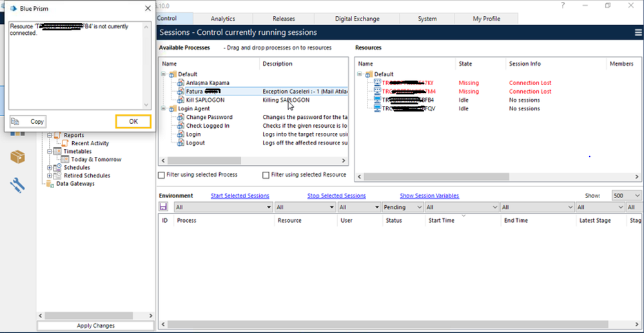
Task: Switch to the Digital Exchange tab
Action: [357, 19]
